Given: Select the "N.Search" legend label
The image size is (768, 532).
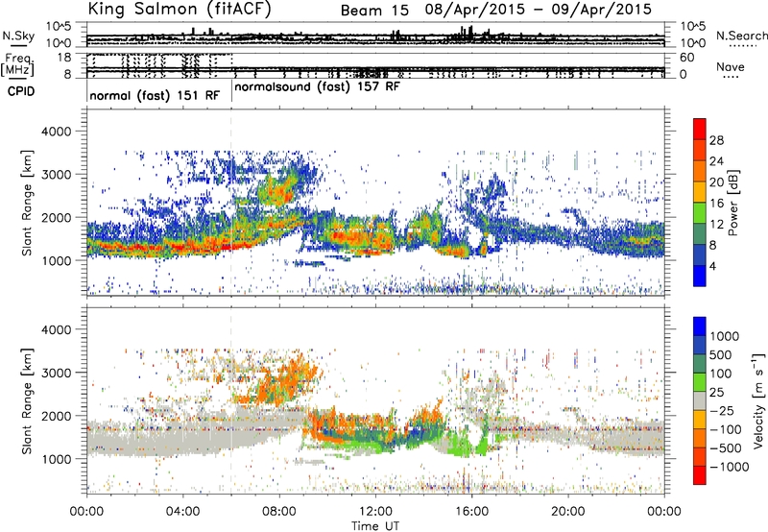Looking at the screenshot, I should 741,36.
